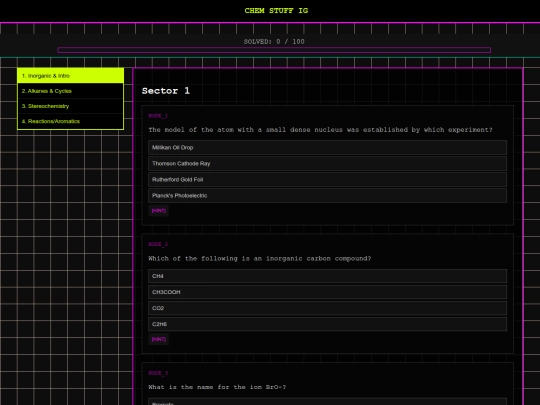540x405 pixels.
Task: Switch to '3. Stereochemistry' sector
Action: click(71, 106)
